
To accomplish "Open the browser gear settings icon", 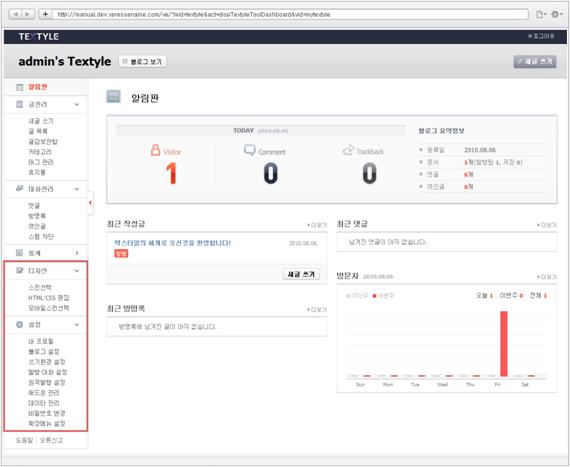I will pos(556,14).
